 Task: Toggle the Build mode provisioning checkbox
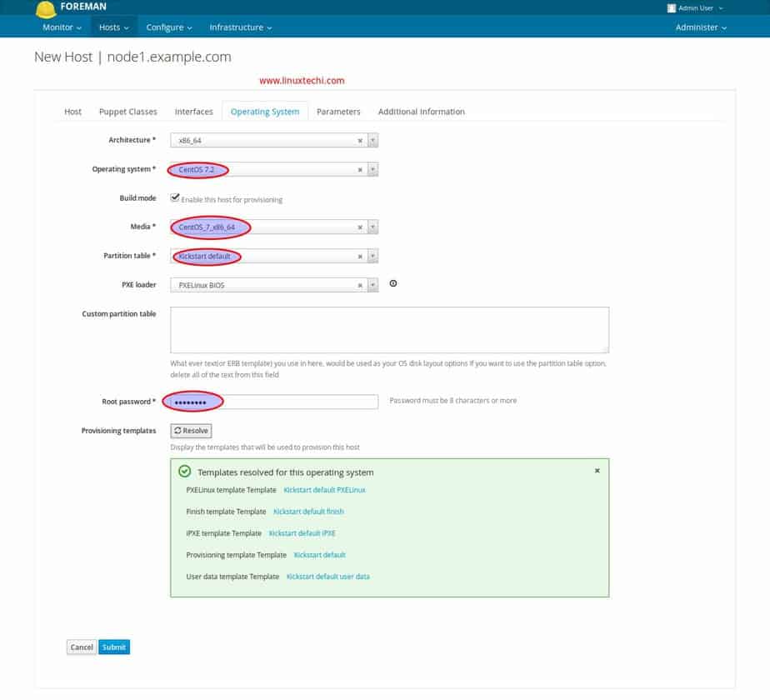coord(175,197)
